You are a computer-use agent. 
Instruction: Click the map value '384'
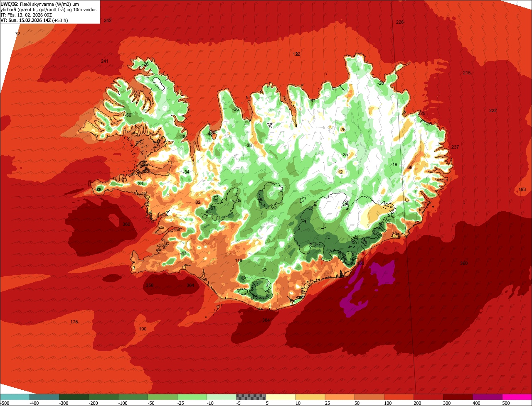[266, 320]
